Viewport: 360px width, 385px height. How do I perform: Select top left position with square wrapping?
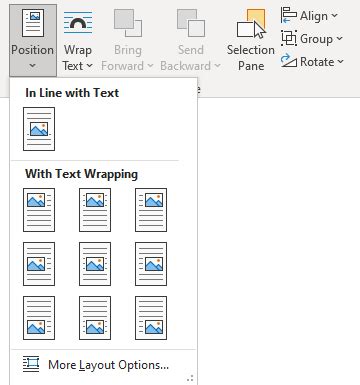click(x=39, y=210)
